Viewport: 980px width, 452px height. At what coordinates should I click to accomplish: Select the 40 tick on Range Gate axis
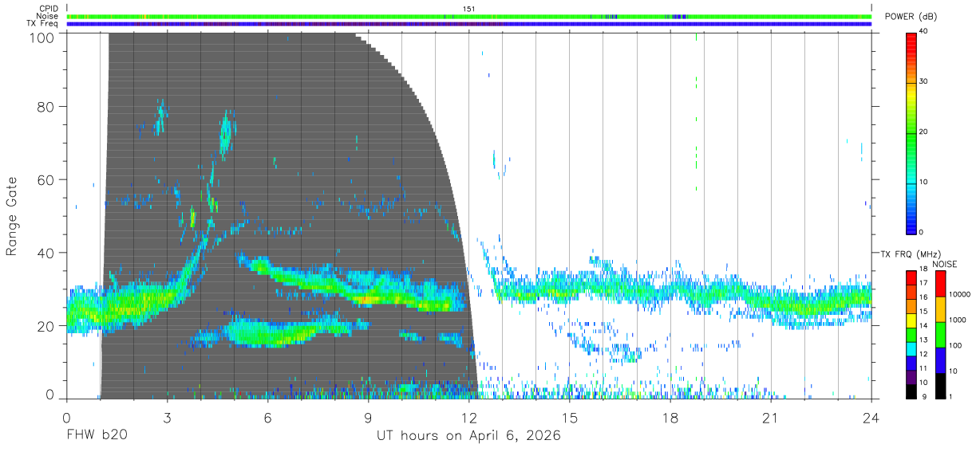point(45,254)
